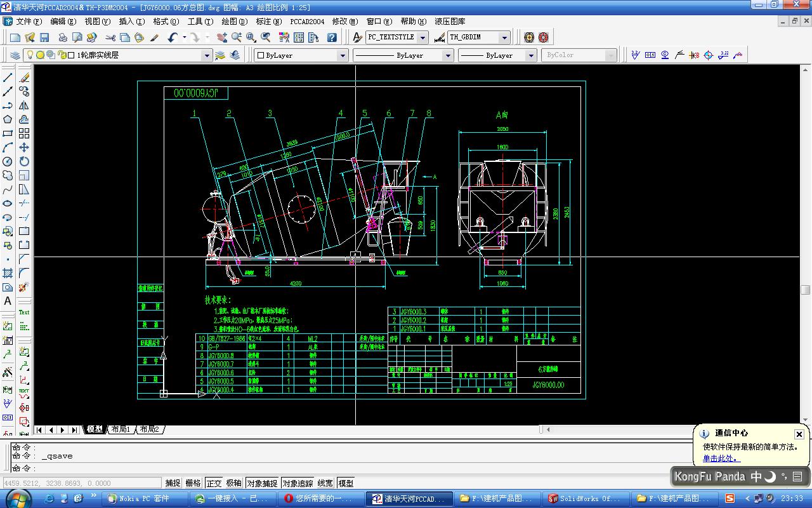Click the 单击此处 link in notification

pyautogui.click(x=721, y=458)
